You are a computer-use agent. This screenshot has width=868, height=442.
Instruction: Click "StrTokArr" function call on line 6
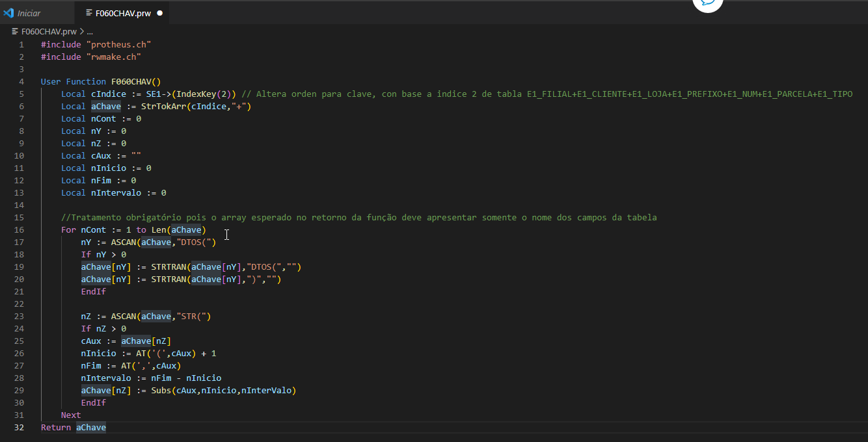coord(163,106)
